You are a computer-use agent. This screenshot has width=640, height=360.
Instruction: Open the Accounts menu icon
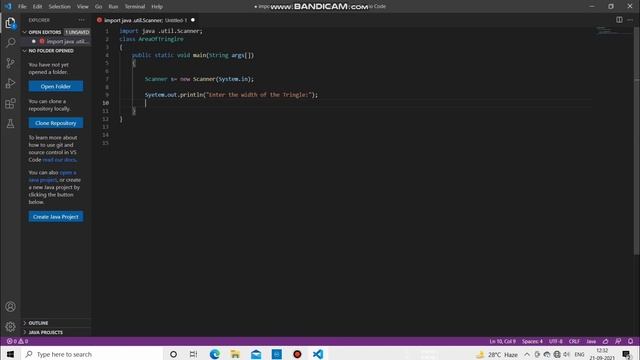(x=10, y=307)
